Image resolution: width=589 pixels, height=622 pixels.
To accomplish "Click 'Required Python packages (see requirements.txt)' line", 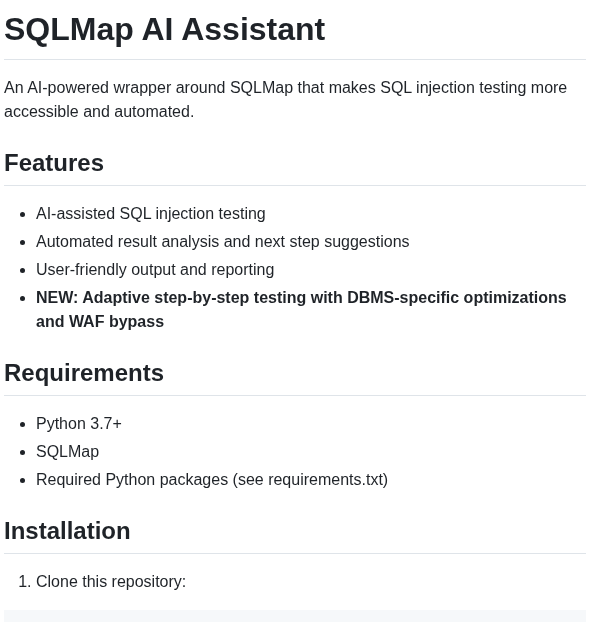I will click(x=212, y=480).
